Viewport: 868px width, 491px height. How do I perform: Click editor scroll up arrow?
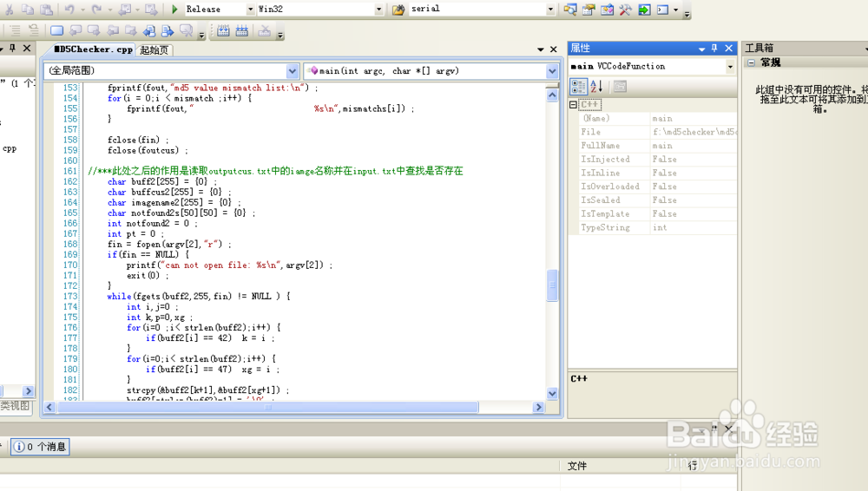[552, 95]
